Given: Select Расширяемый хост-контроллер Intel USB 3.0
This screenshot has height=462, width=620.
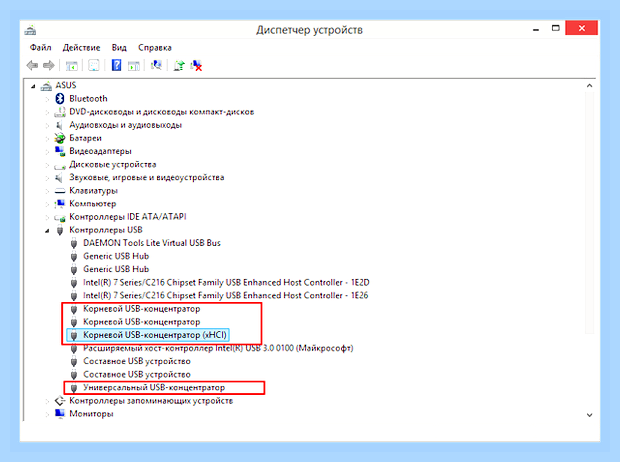Looking at the screenshot, I should click(x=218, y=348).
